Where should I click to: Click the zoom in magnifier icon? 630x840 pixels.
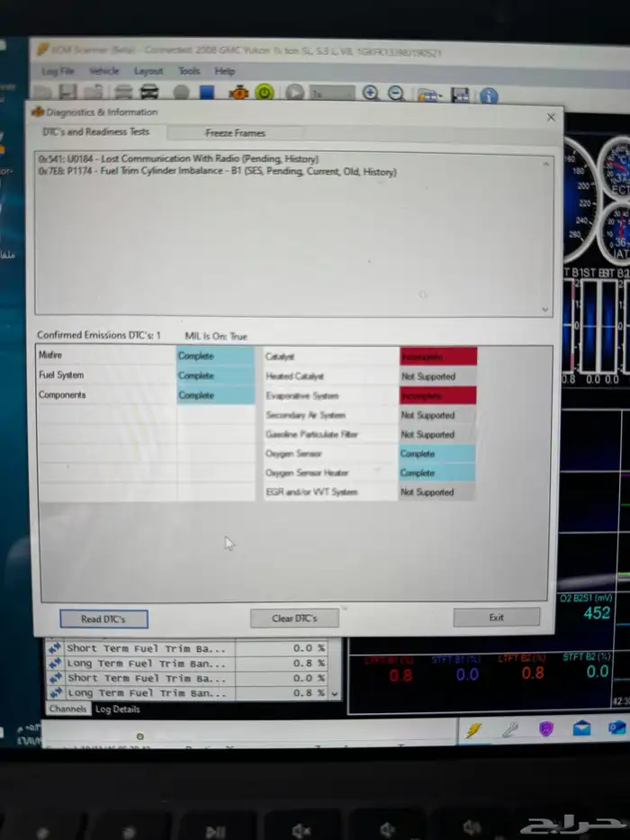pyautogui.click(x=370, y=94)
